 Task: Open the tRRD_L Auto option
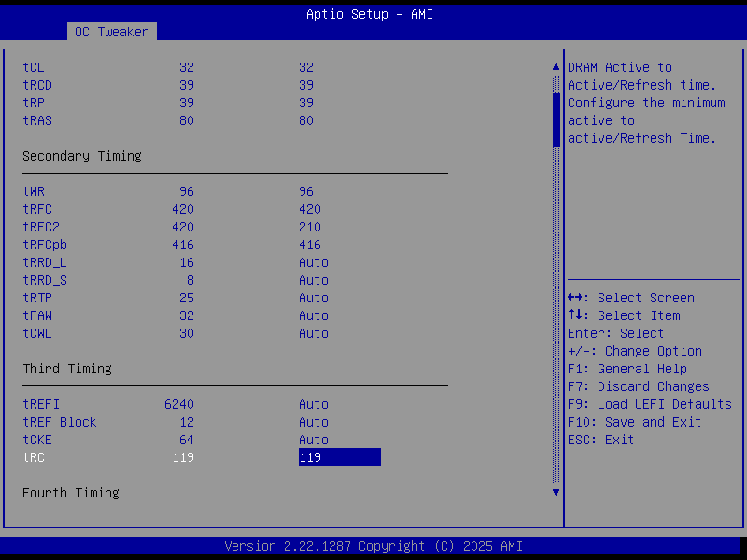pos(314,262)
